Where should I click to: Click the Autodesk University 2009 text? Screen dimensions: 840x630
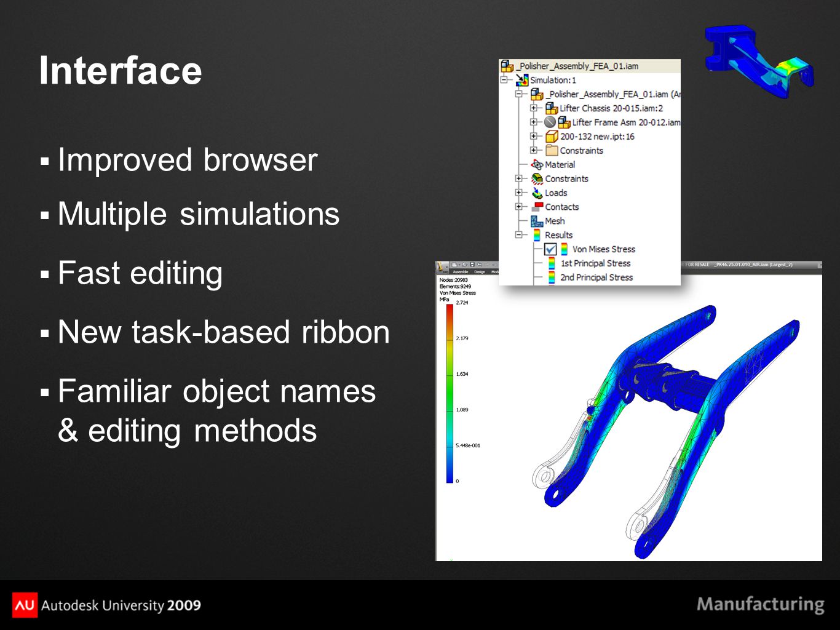121,605
